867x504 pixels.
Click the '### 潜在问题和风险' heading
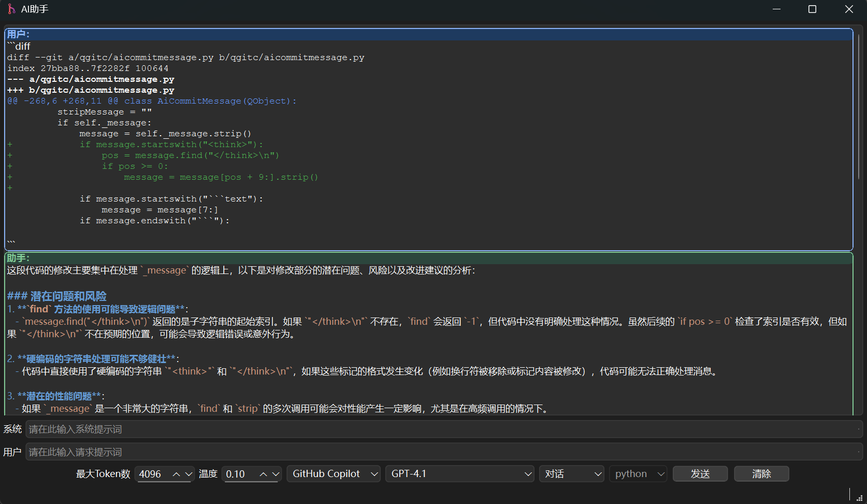pyautogui.click(x=57, y=296)
